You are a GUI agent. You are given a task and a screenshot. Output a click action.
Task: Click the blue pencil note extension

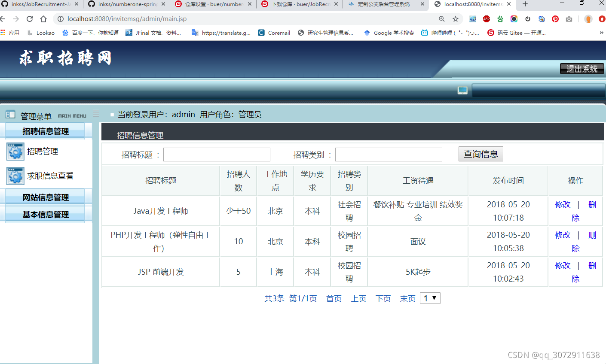(542, 19)
